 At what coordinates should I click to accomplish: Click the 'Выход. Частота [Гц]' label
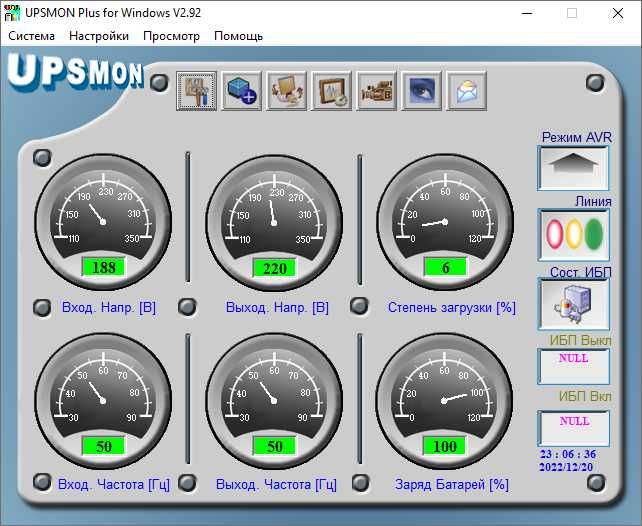pyautogui.click(x=276, y=485)
